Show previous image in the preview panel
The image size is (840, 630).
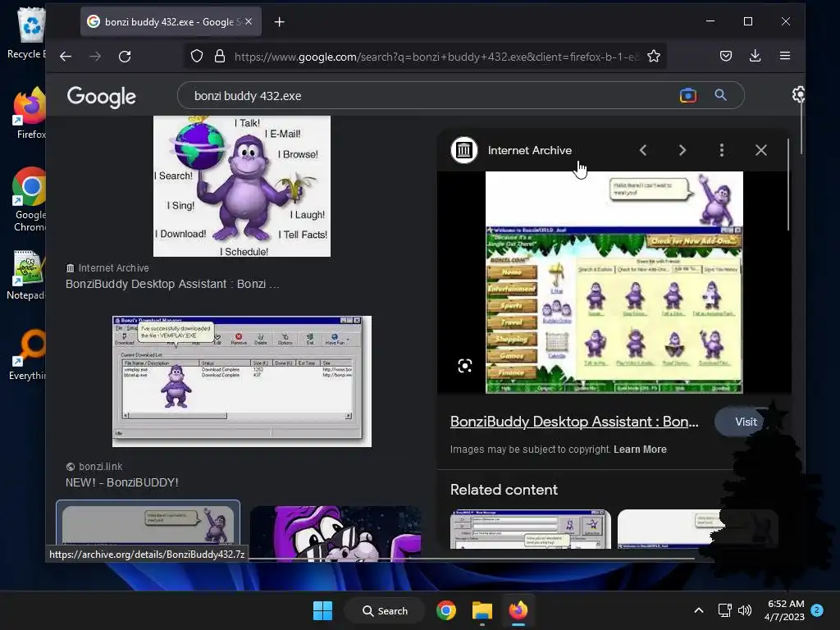coord(643,151)
